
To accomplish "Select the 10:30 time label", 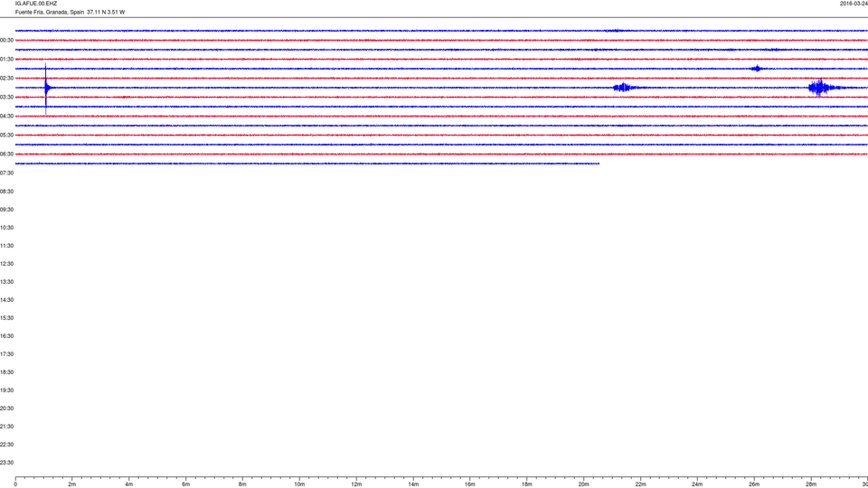I will 6,228.
